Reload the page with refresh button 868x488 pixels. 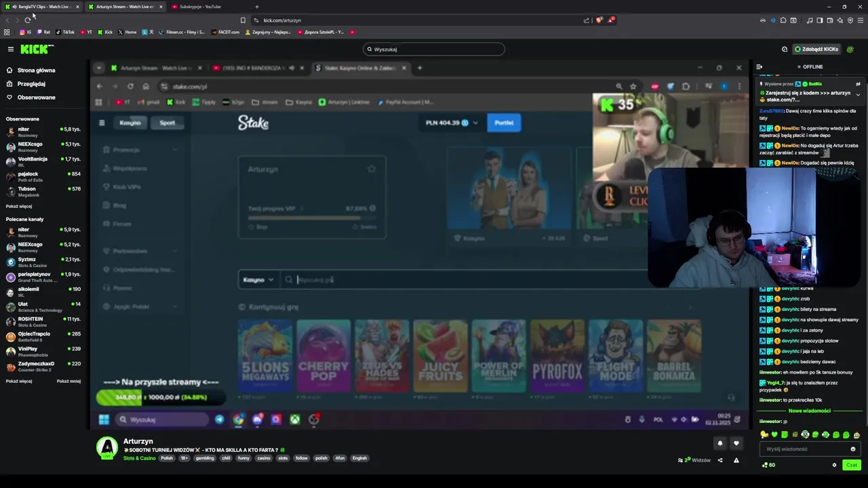tap(27, 20)
